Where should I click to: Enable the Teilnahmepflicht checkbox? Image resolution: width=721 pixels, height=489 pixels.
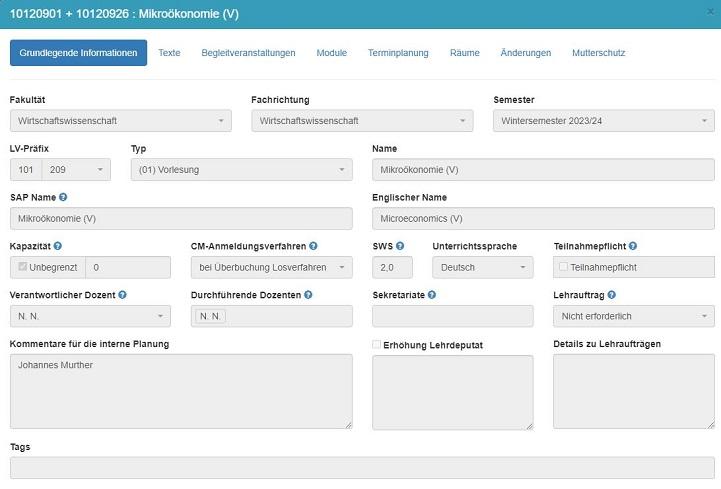(563, 267)
